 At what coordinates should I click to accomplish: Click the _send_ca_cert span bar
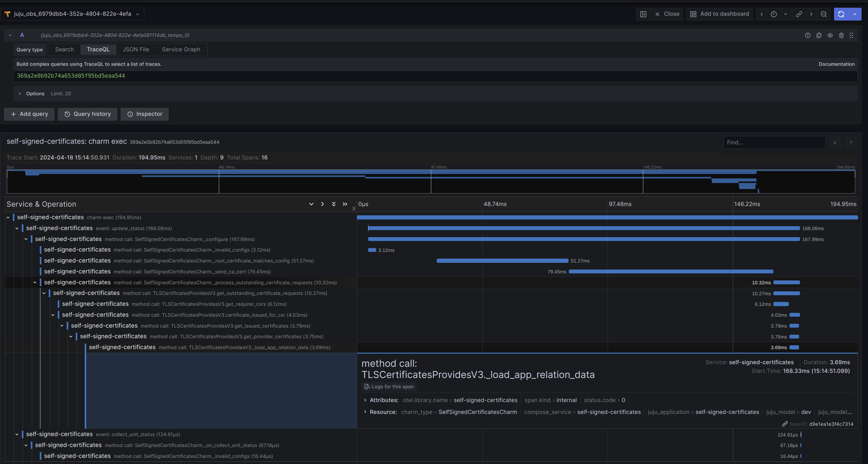pos(670,272)
